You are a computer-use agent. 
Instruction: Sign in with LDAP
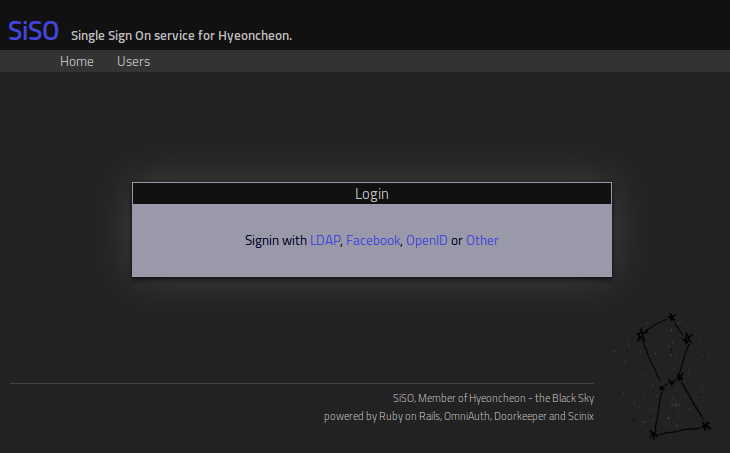point(325,241)
